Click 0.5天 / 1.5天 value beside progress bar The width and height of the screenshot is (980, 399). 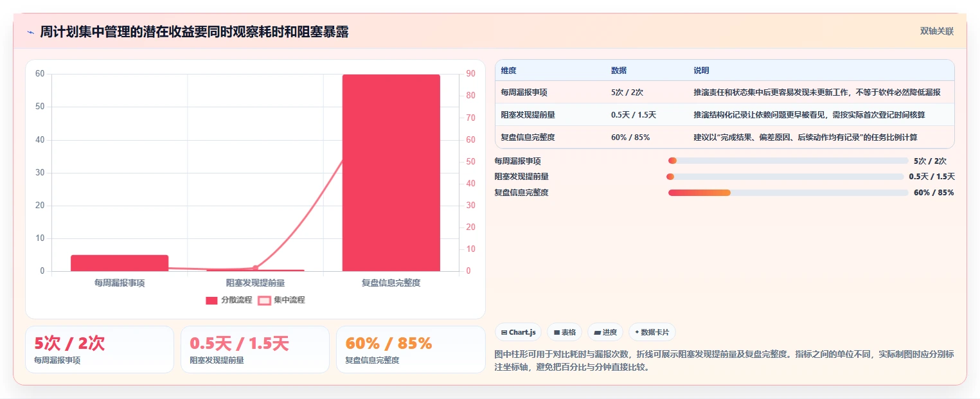(x=932, y=177)
